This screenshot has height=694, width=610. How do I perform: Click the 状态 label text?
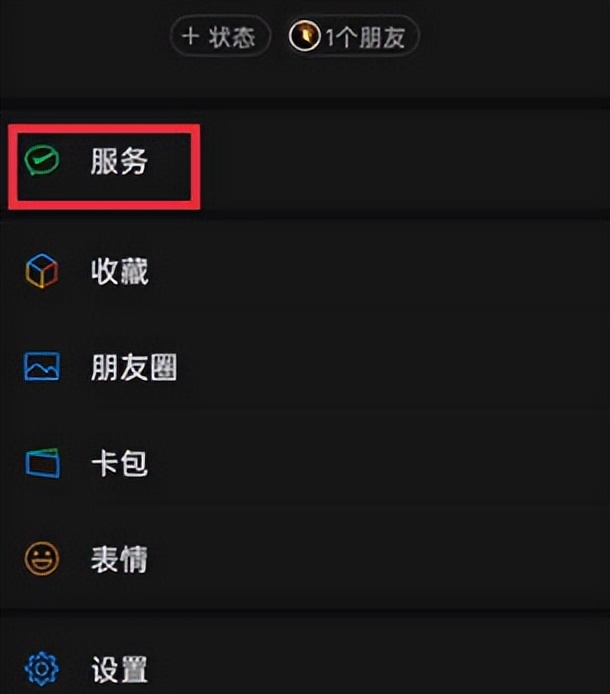point(232,36)
